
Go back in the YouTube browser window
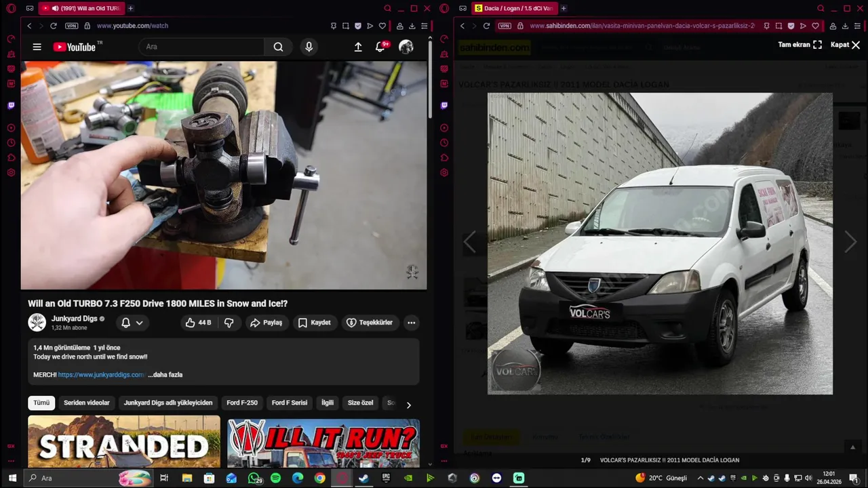(x=29, y=26)
